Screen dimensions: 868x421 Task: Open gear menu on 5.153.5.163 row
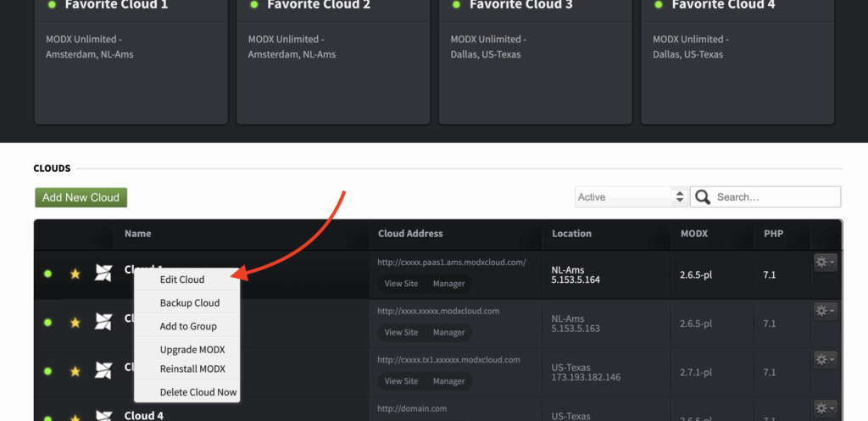tap(825, 311)
